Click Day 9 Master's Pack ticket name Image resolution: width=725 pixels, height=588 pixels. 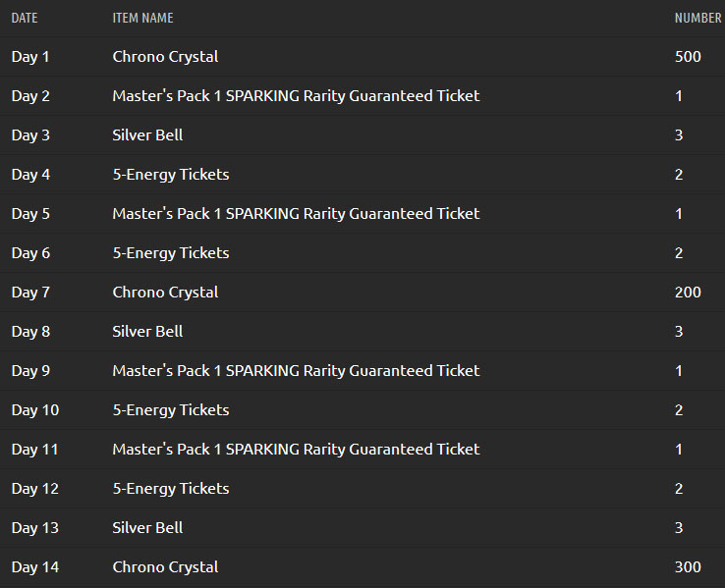coord(296,371)
